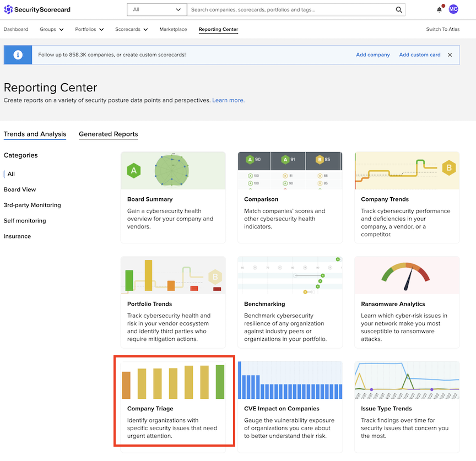Click Add company link
This screenshot has width=476, height=461.
click(x=373, y=55)
